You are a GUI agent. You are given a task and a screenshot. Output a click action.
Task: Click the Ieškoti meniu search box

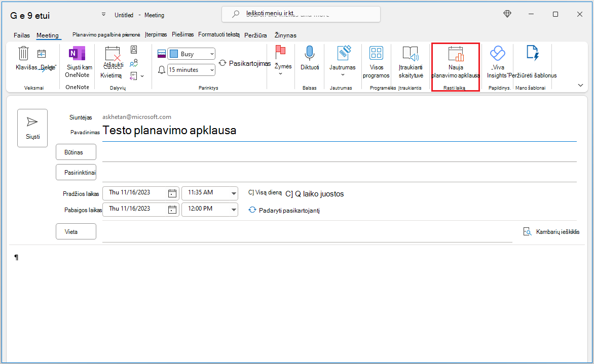coord(301,14)
